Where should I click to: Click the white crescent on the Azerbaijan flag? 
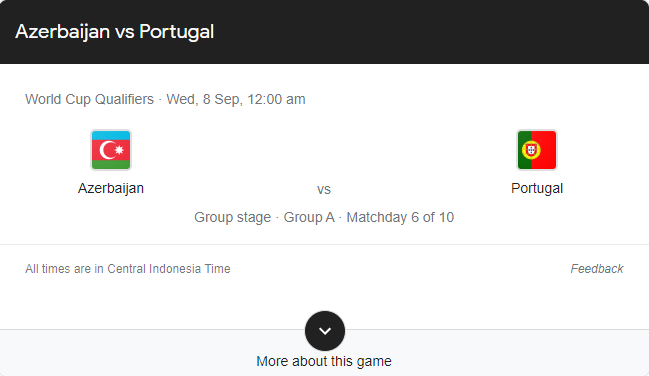point(108,150)
